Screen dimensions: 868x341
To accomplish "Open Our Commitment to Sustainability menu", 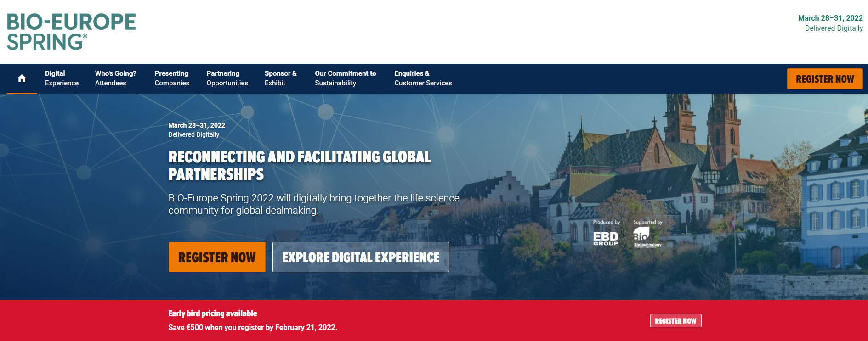I will pyautogui.click(x=346, y=78).
